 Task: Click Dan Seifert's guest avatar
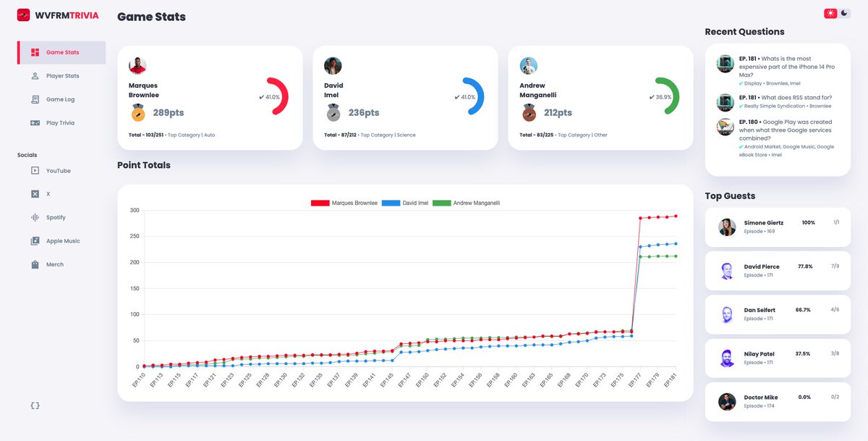(727, 314)
